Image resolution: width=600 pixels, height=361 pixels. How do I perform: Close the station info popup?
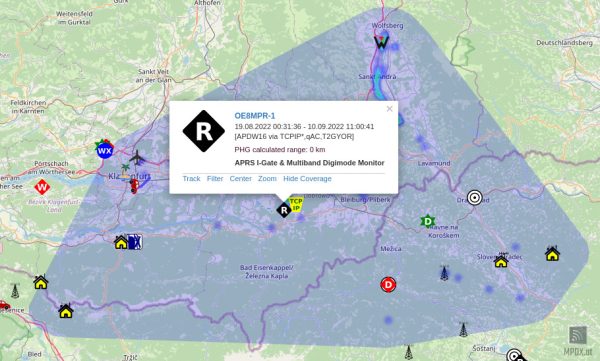pos(390,109)
